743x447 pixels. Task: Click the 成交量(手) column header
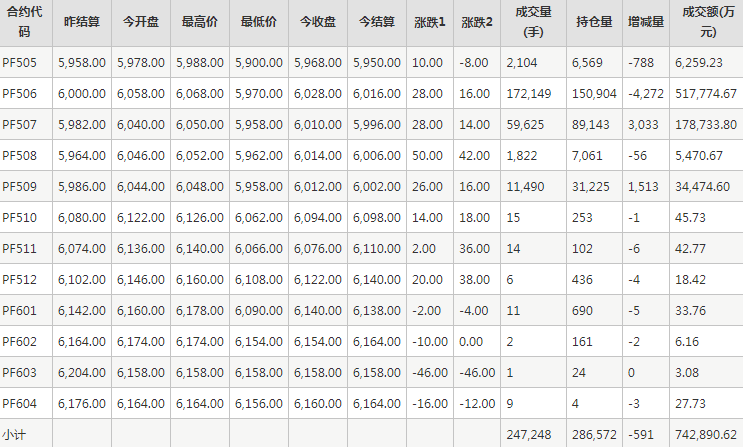(x=533, y=22)
